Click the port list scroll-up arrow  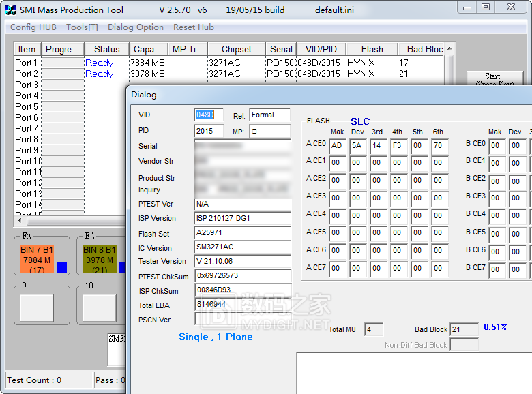click(x=449, y=49)
